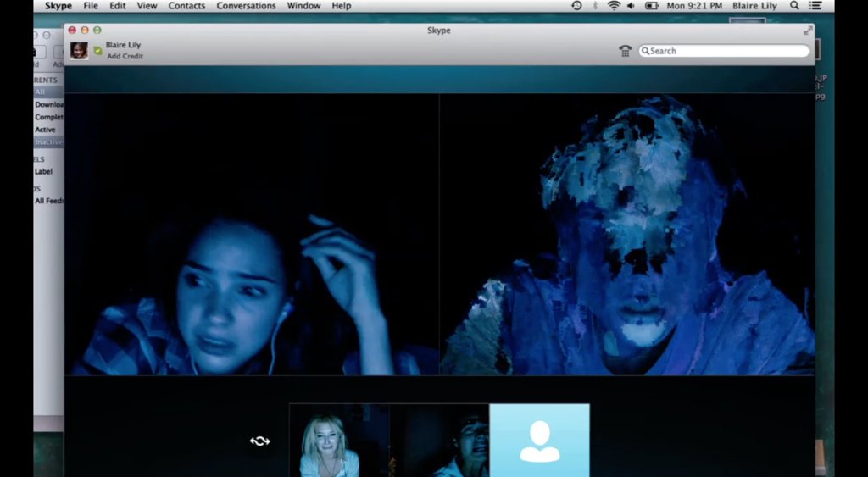
Task: Open the Contacts menu
Action: coord(186,6)
